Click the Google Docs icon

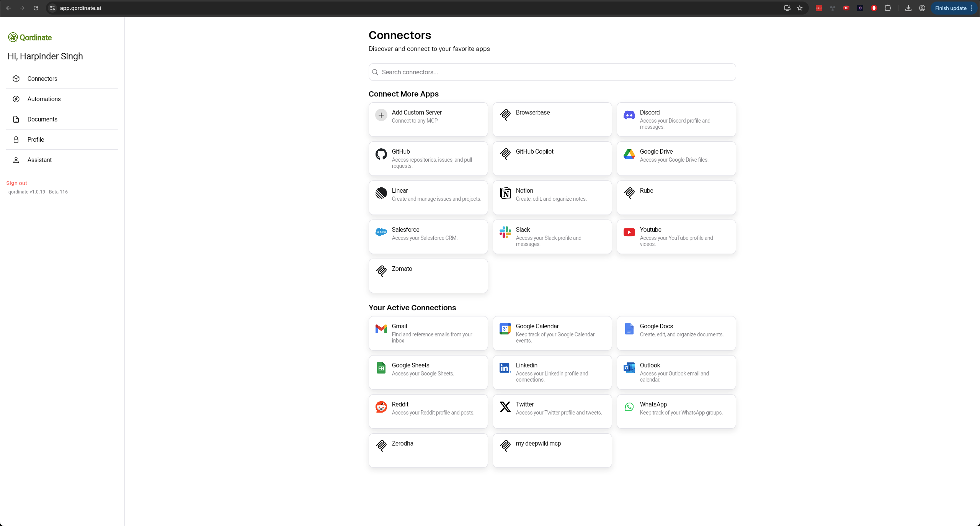[x=629, y=329]
